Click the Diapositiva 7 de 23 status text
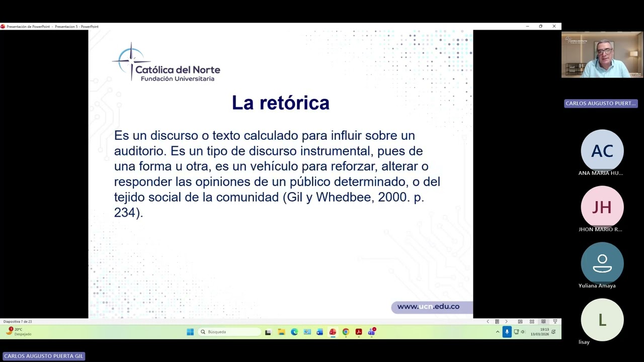 click(18, 322)
